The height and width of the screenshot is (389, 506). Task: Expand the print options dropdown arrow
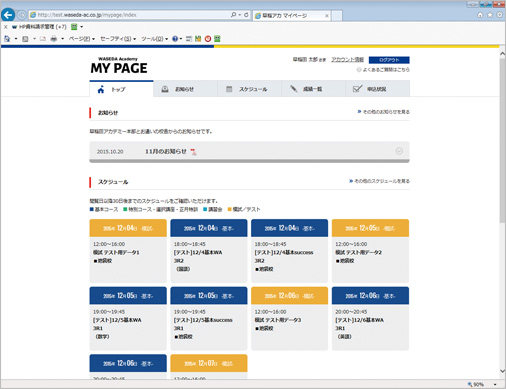[x=62, y=39]
